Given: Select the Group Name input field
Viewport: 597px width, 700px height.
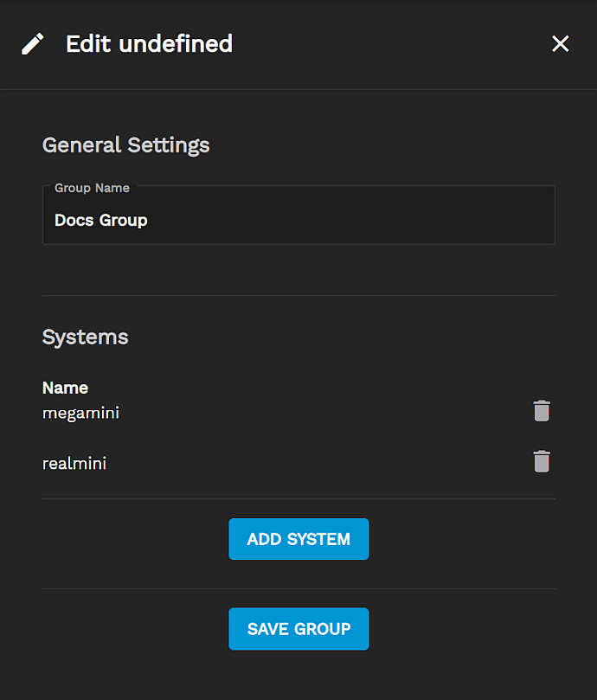Looking at the screenshot, I should pos(298,215).
